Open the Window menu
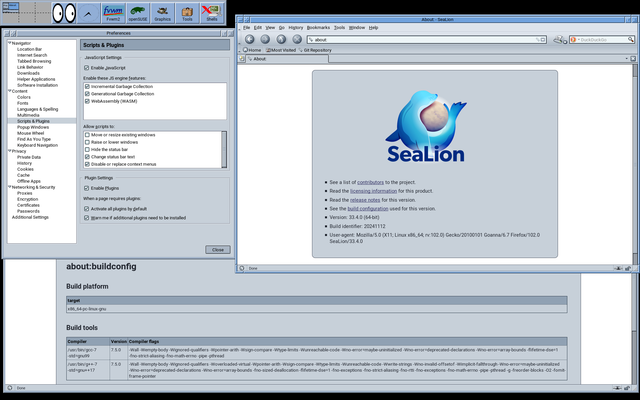 click(x=357, y=28)
